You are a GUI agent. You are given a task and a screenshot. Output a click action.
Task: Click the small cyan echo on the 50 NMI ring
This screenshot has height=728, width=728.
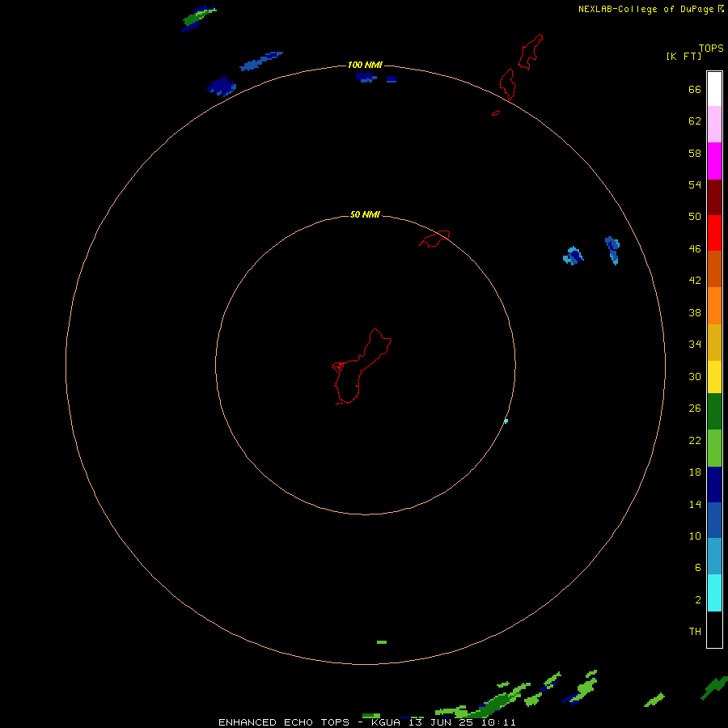pyautogui.click(x=506, y=421)
